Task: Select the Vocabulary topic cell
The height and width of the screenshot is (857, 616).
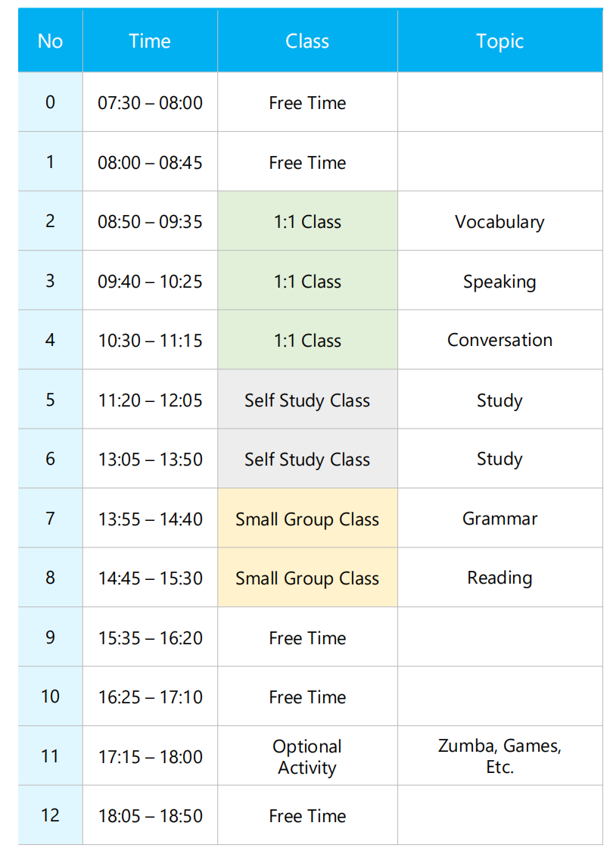Action: [500, 221]
